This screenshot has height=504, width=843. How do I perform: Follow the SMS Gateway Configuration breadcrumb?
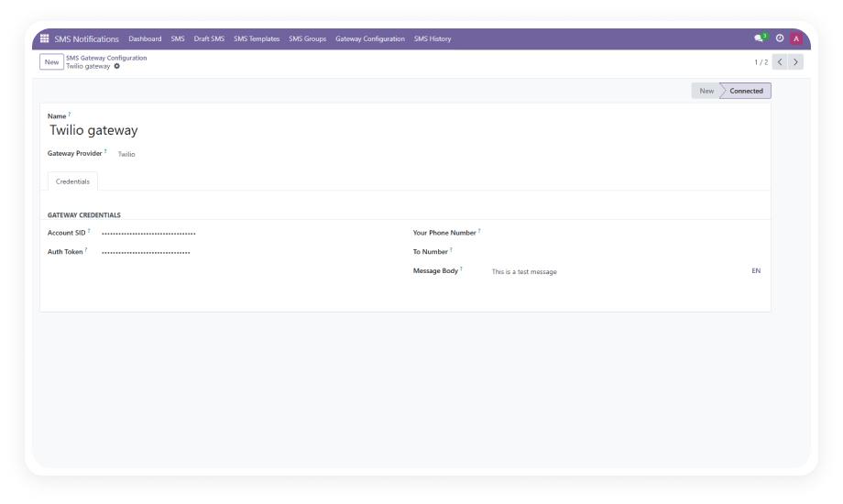tap(106, 58)
